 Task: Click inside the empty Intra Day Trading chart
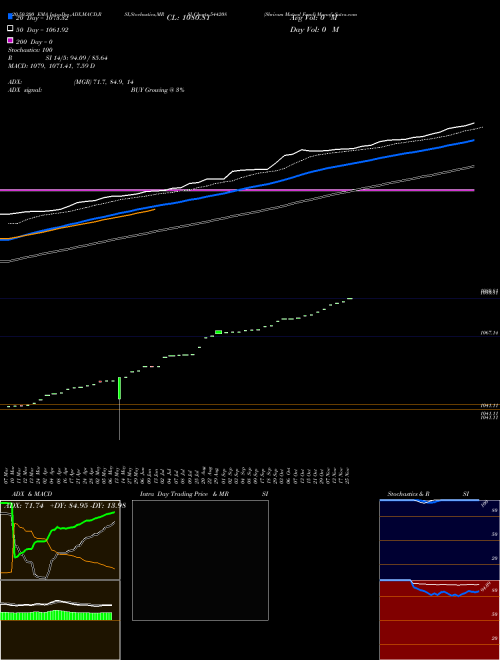[x=200, y=560]
